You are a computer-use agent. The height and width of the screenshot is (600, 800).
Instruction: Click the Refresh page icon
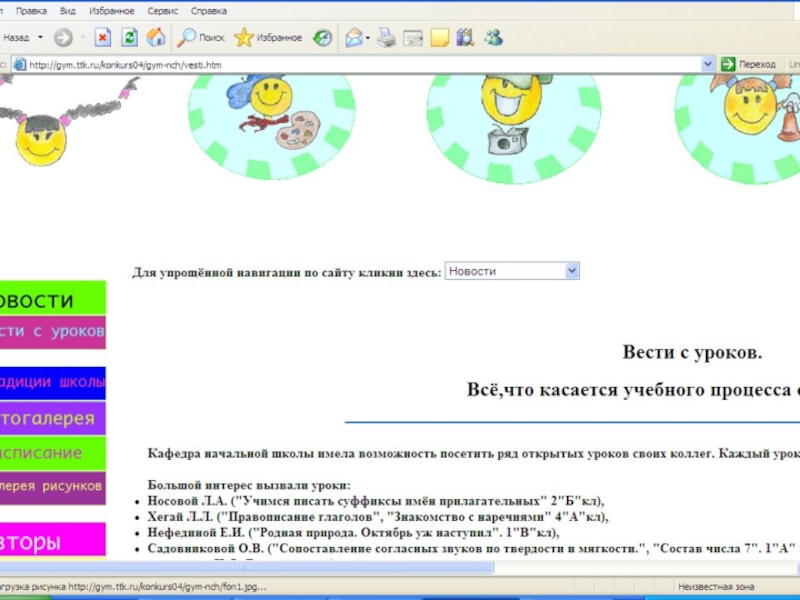pos(129,38)
